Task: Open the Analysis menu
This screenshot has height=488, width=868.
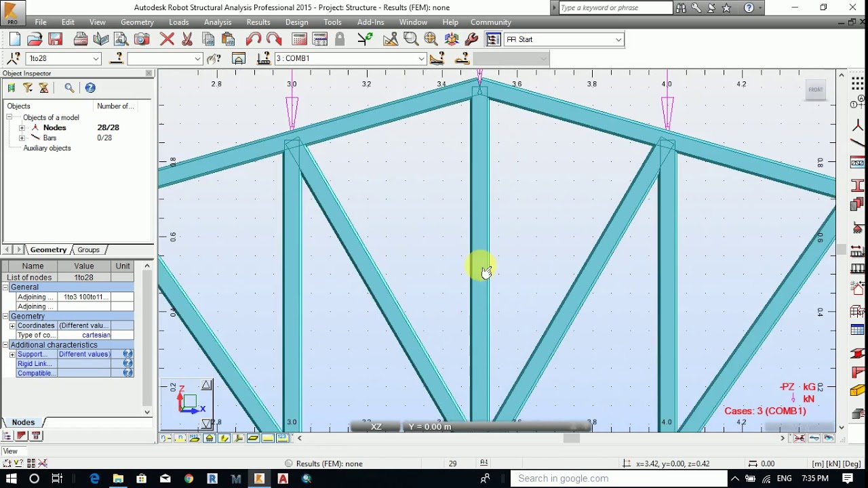Action: coord(218,22)
